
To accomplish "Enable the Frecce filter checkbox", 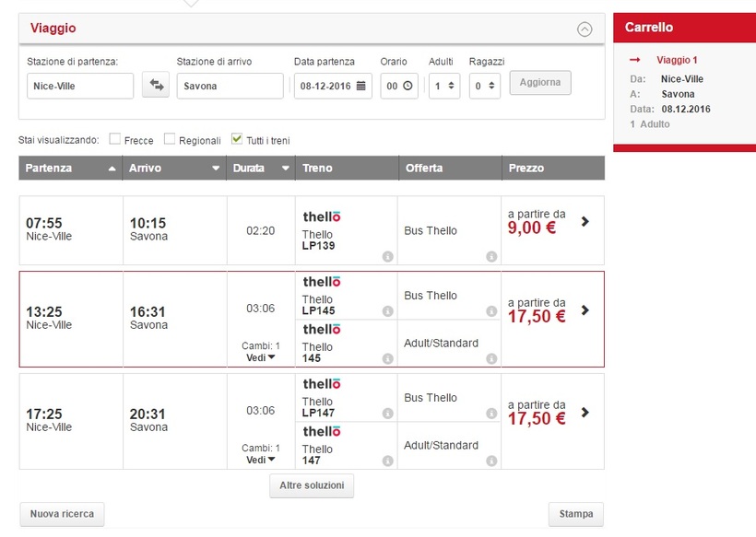I will tap(115, 139).
